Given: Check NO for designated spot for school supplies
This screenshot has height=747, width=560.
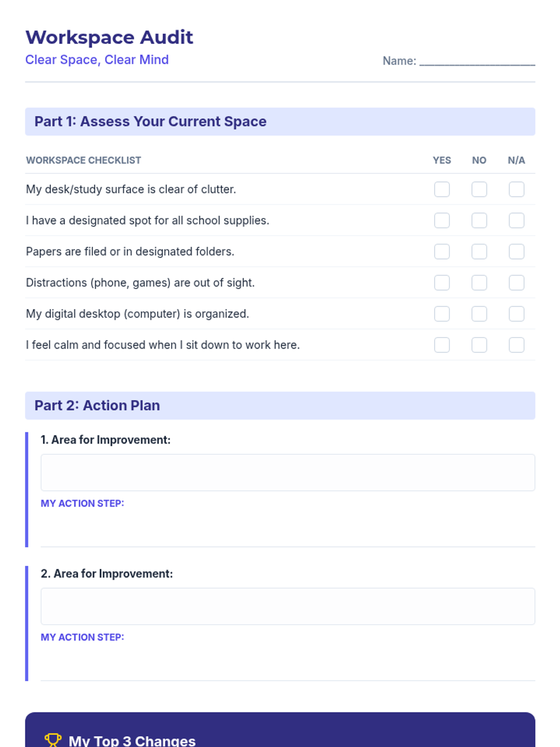Looking at the screenshot, I should click(x=479, y=220).
